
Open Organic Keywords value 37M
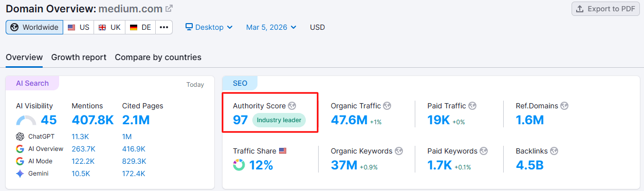(x=344, y=165)
